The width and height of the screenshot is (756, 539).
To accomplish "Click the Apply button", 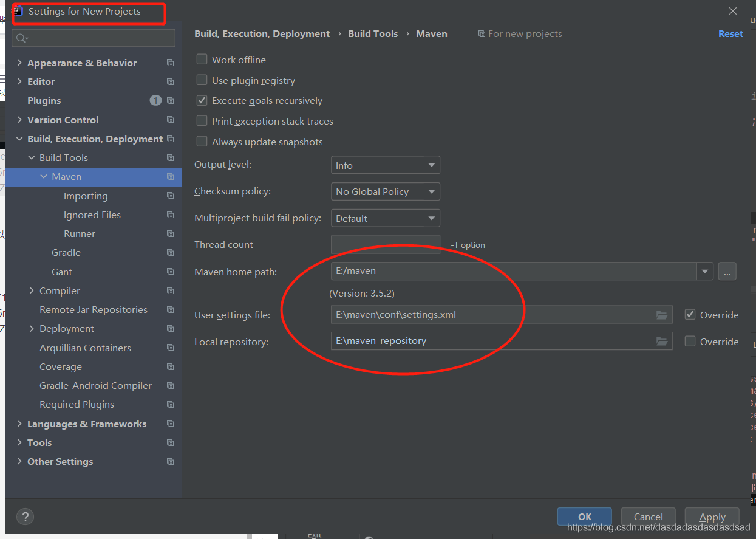I will 712,517.
